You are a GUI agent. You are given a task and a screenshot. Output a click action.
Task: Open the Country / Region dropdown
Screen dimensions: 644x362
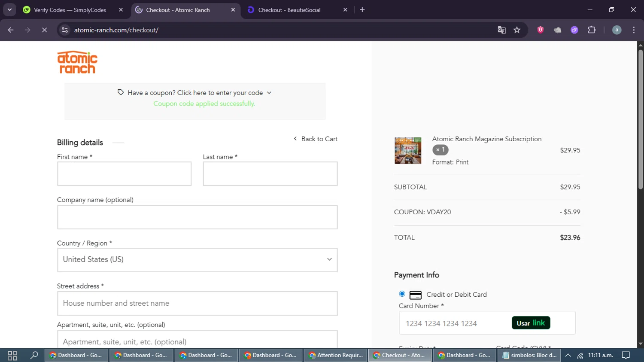tap(197, 260)
